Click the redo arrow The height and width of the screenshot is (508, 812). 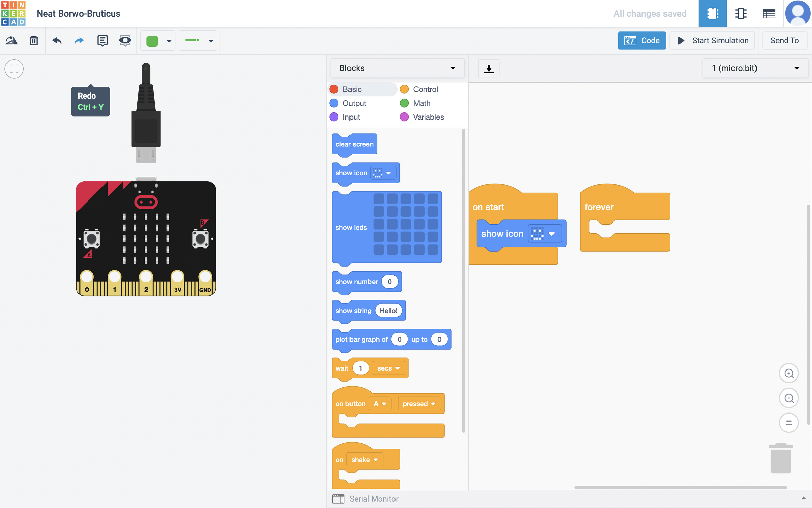pyautogui.click(x=79, y=40)
